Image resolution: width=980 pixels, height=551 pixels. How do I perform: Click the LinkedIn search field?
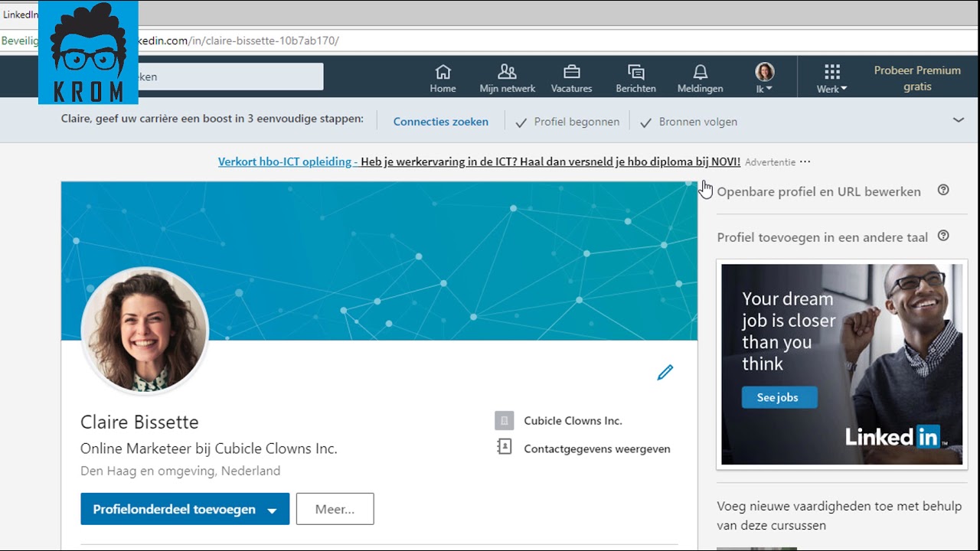point(230,77)
